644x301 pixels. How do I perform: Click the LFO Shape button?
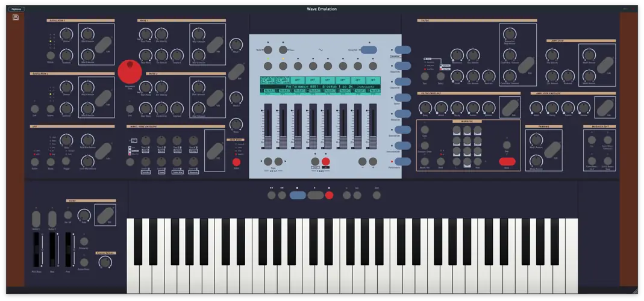[51, 162]
